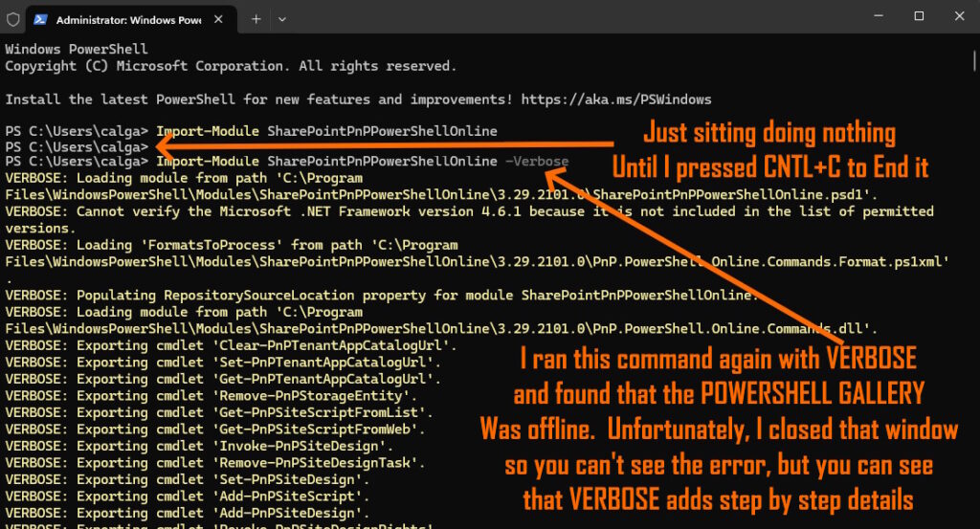Open a new tab with the plus button
The image size is (980, 529).
[256, 19]
